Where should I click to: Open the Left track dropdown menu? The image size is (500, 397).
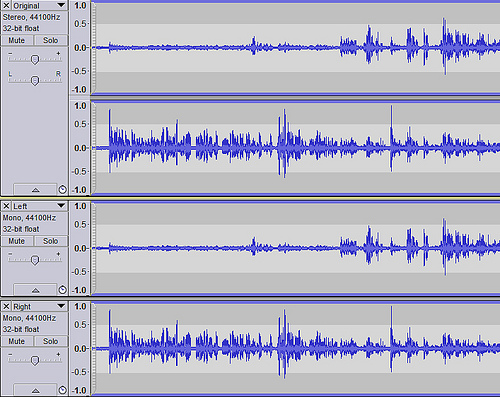[61, 206]
